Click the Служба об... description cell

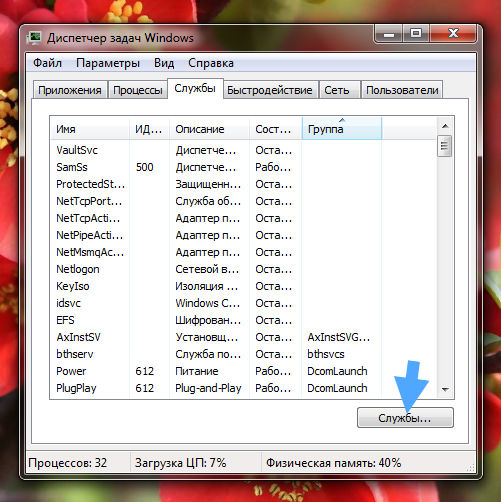click(208, 201)
